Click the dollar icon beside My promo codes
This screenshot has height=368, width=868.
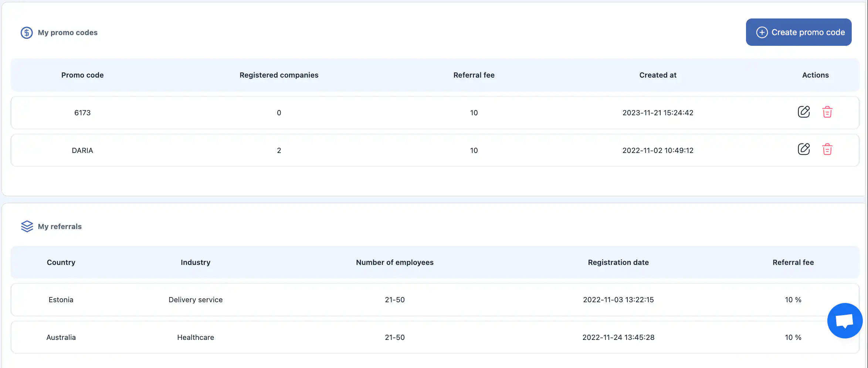coord(27,33)
